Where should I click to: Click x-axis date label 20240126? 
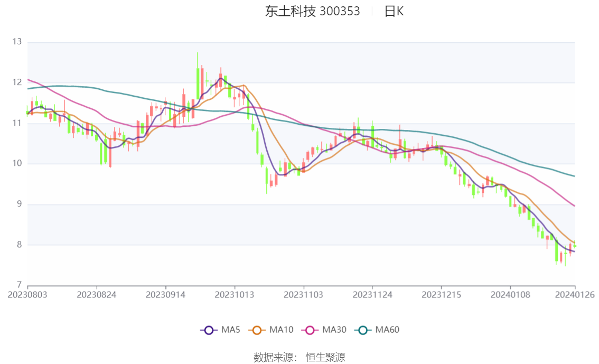coord(575,295)
